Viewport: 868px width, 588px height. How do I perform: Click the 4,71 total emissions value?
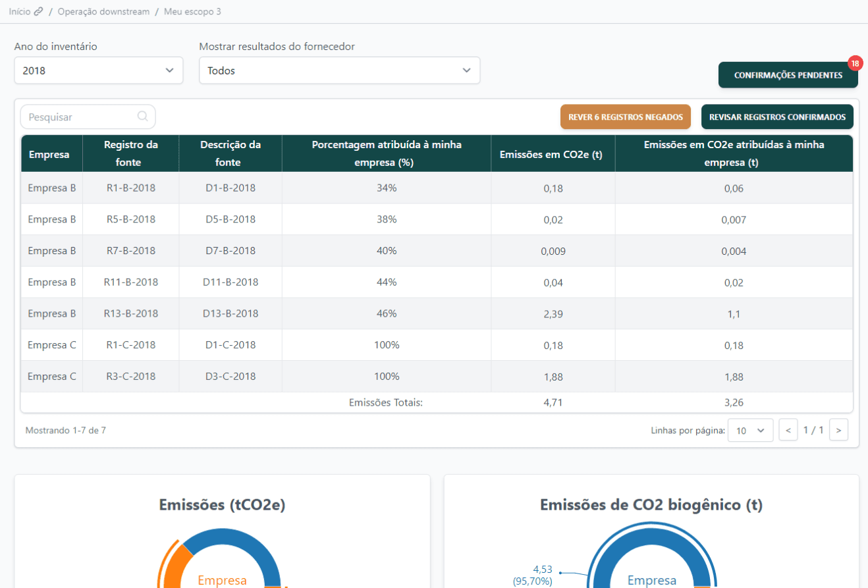click(x=553, y=403)
